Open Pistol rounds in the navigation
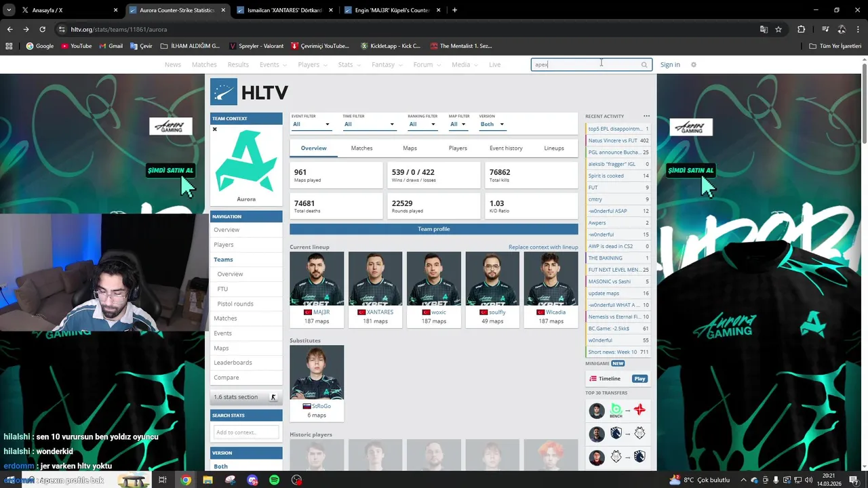 235,304
